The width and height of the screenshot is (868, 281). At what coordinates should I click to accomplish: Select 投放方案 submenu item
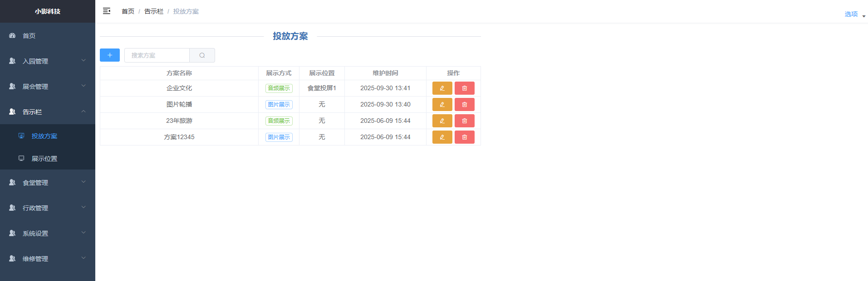[48, 136]
